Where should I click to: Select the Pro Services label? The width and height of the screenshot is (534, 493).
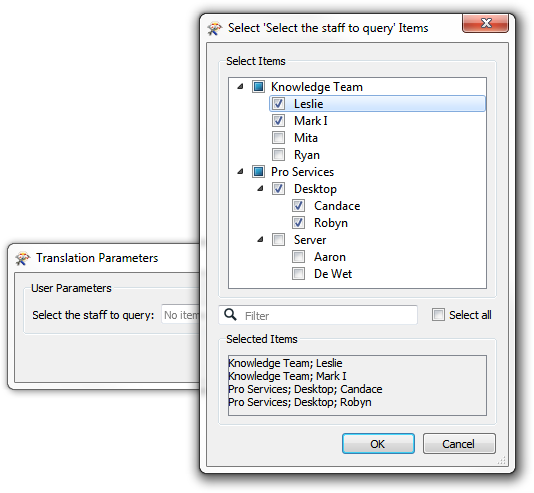click(302, 172)
